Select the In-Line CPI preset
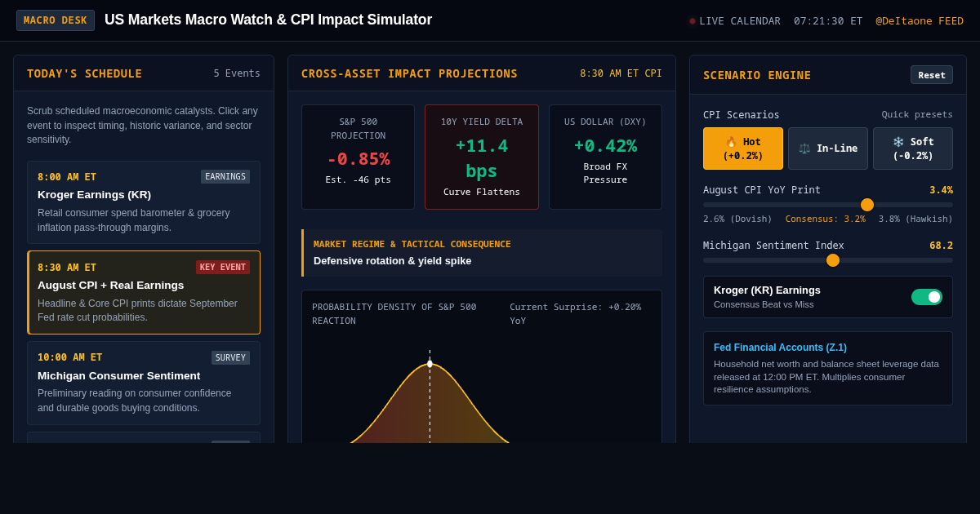This screenshot has height=514, width=980. pos(828,148)
